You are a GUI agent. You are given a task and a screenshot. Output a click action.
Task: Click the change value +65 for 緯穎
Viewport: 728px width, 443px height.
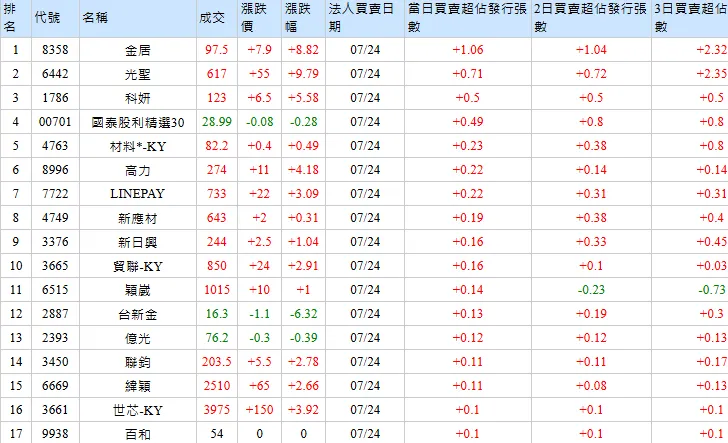260,385
